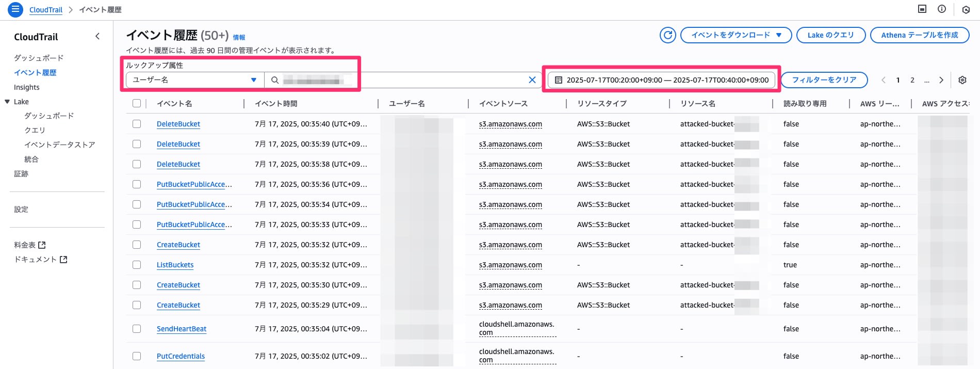The image size is (980, 369).
Task: Click the イベント名 column header
Action: [174, 104]
